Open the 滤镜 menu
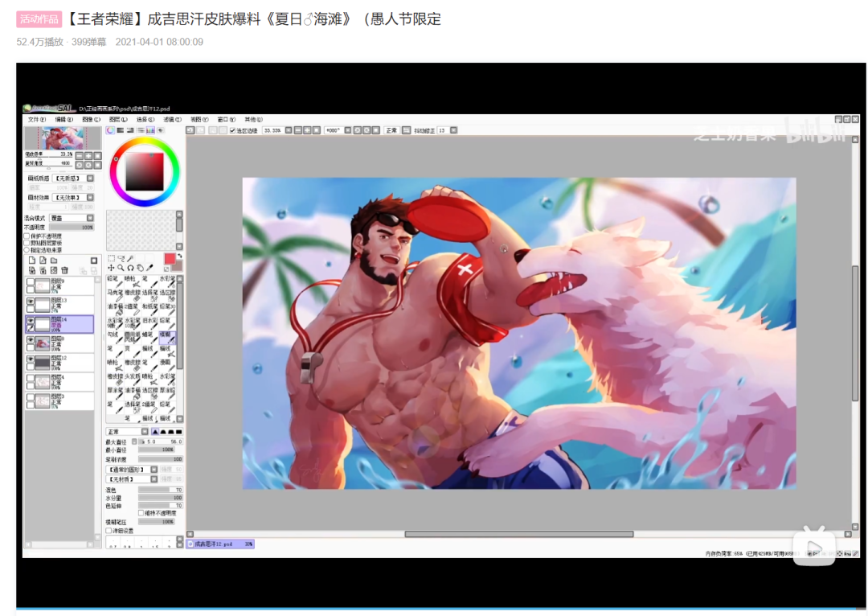 172,120
